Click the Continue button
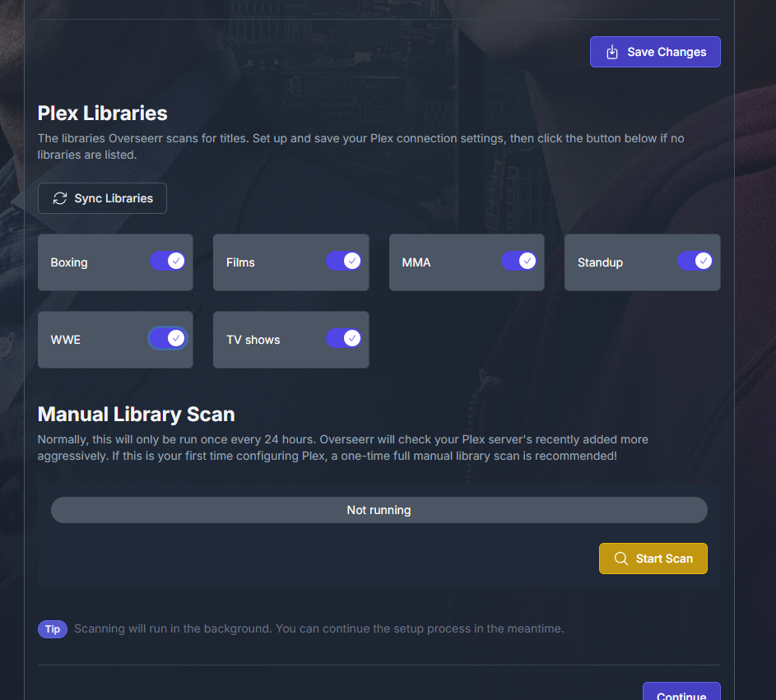This screenshot has height=700, width=776. (x=681, y=693)
